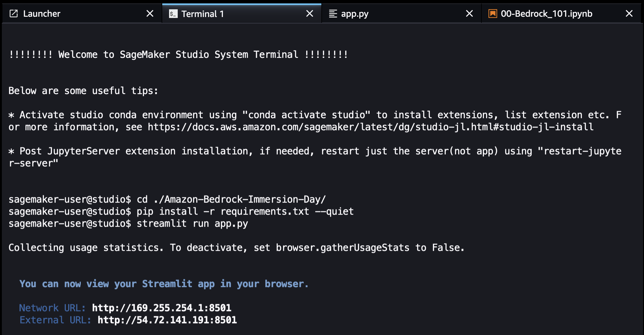The height and width of the screenshot is (335, 644).
Task: Click the orange notebook icon
Action: coord(493,14)
